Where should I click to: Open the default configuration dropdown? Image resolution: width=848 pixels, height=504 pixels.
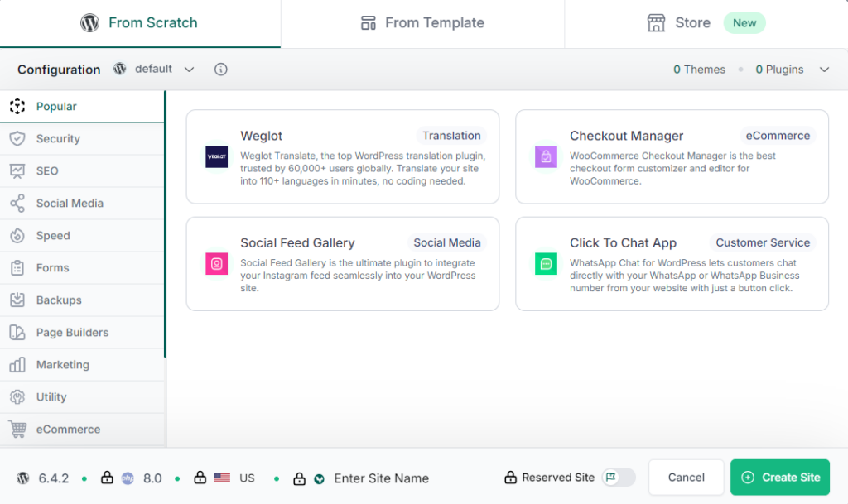(154, 70)
